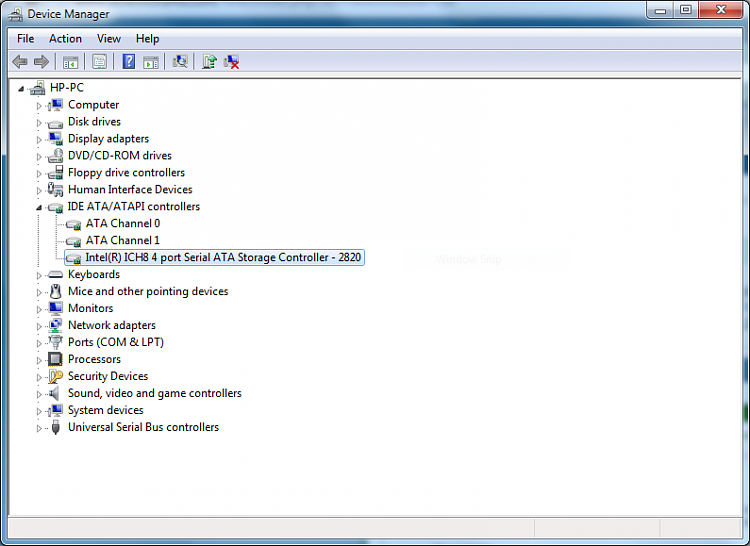750x546 pixels.
Task: Click the USB plug icon for Universal Serial Bus
Action: 55,427
